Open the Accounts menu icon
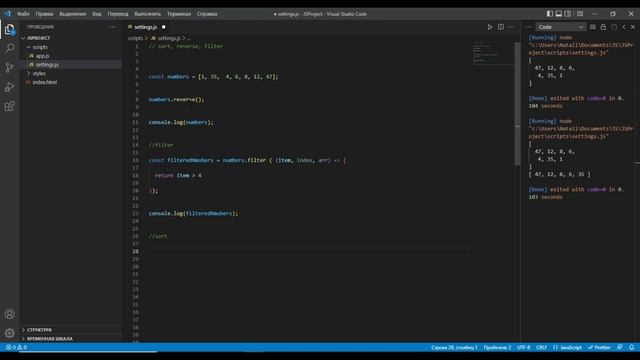The height and width of the screenshot is (360, 640). point(9,314)
